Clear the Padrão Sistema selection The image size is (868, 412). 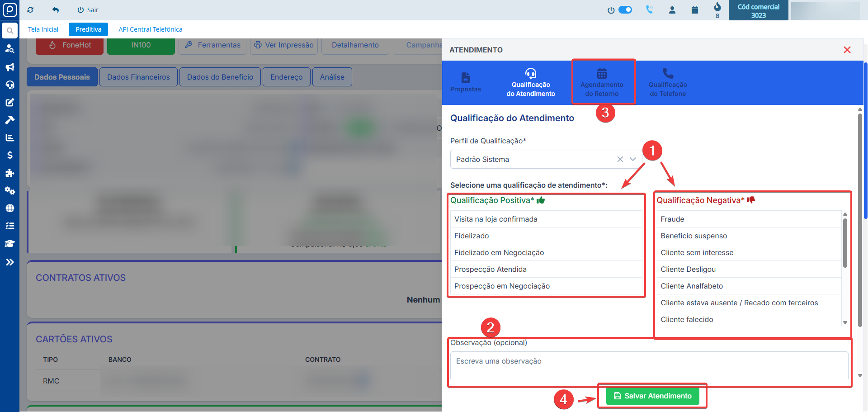click(620, 159)
